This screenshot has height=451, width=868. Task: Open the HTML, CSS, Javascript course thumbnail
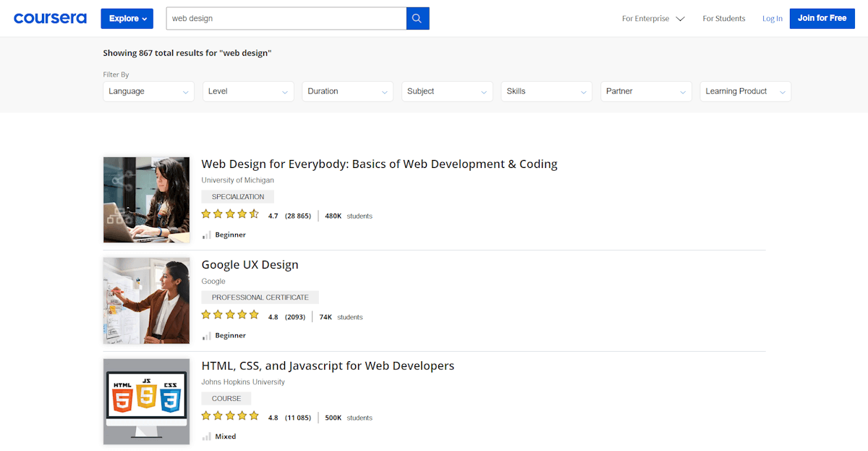click(x=146, y=401)
